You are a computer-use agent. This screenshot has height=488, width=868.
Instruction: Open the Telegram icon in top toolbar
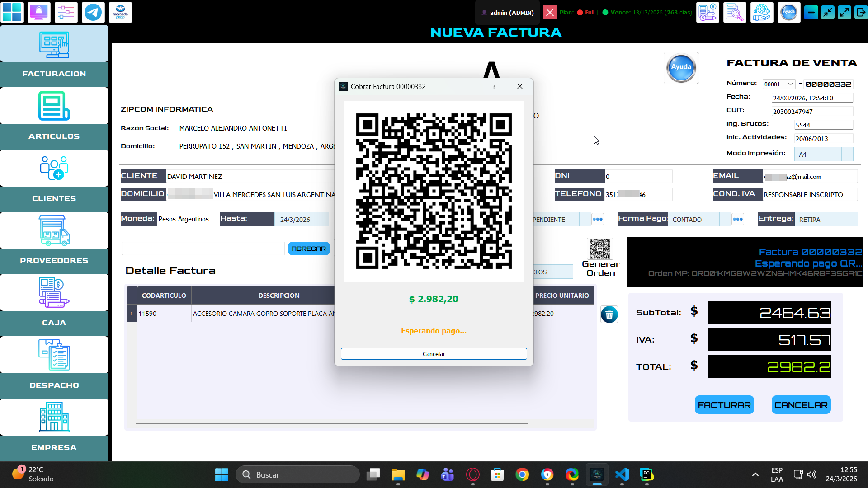tap(93, 12)
